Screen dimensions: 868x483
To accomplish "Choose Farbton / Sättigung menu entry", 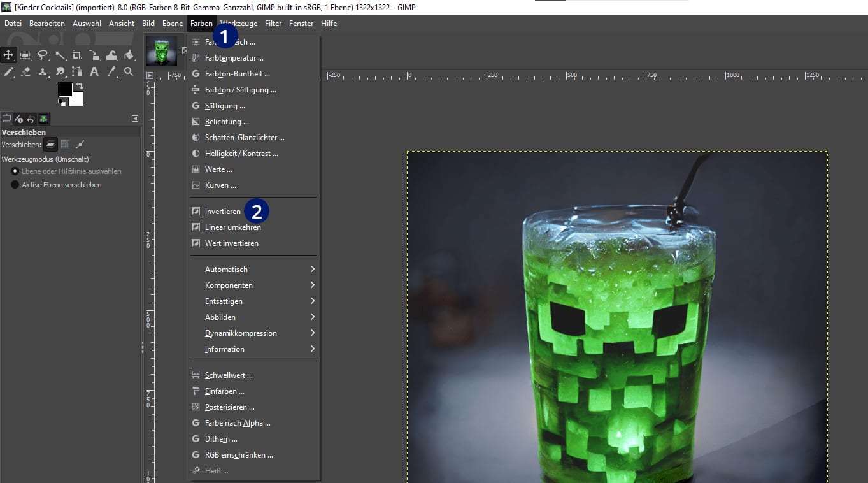I will 253,90.
